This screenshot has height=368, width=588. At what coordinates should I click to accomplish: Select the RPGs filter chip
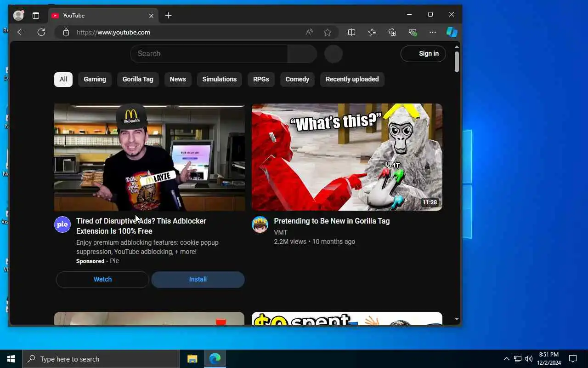[x=261, y=79]
